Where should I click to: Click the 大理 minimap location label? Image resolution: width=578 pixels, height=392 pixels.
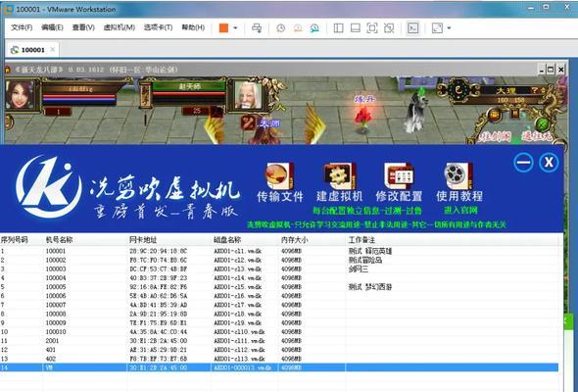point(506,90)
